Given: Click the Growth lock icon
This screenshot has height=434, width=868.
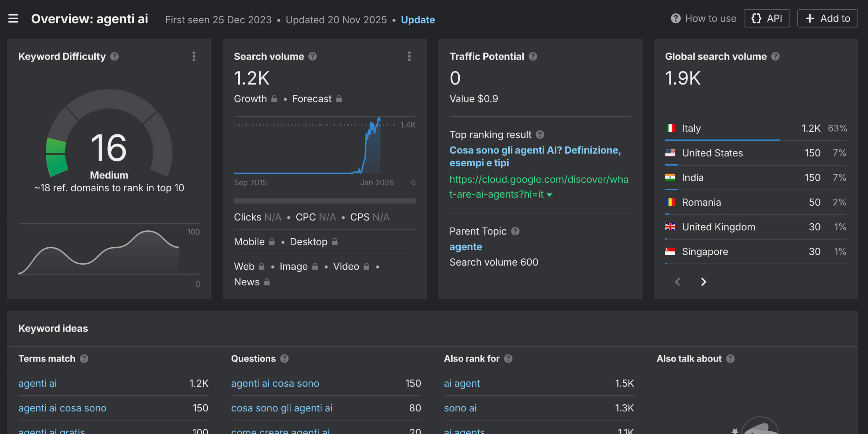Looking at the screenshot, I should click(274, 99).
